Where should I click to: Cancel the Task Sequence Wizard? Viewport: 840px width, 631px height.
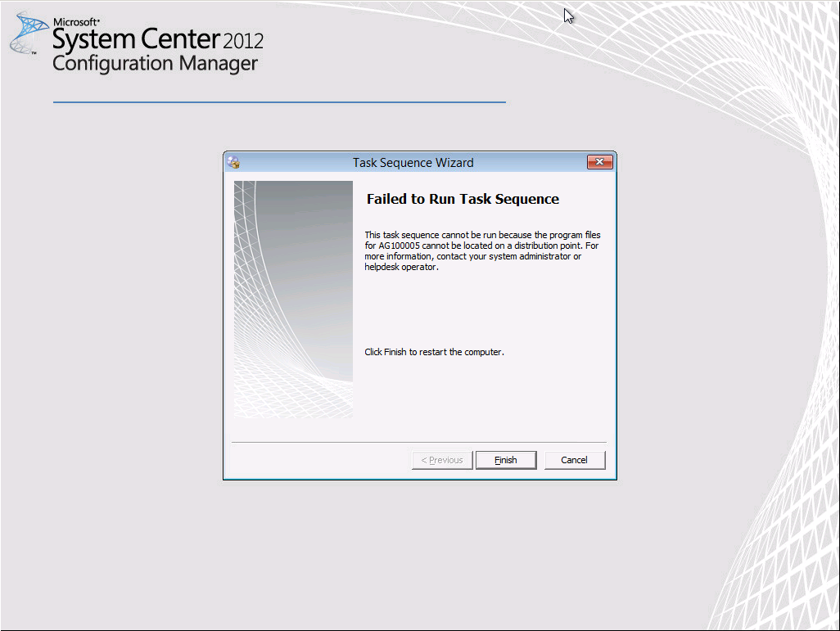click(x=575, y=460)
